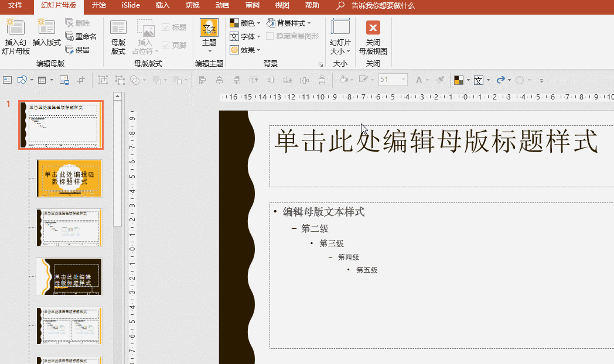
Task: Open the 背景 group dialog launcher
Action: pyautogui.click(x=320, y=64)
